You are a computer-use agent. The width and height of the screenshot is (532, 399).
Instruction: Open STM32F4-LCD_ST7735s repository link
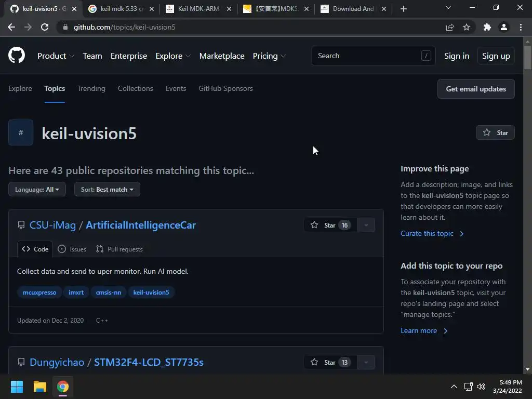tap(149, 362)
